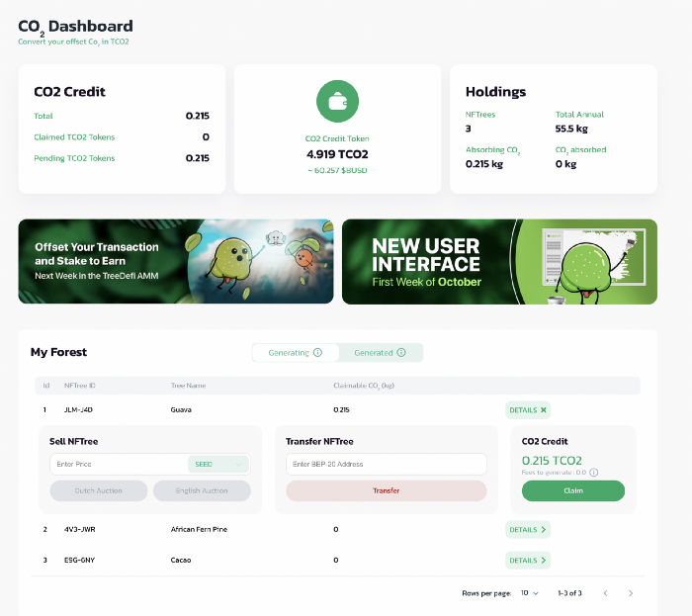This screenshot has height=616, width=692.
Task: Click info icon next to Generating
Action: 317,353
